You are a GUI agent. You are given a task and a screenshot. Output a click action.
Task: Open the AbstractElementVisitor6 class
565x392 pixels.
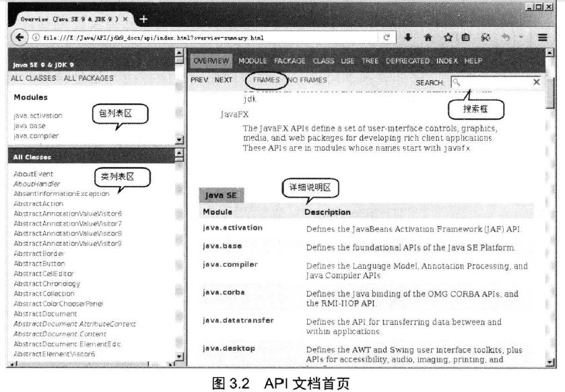(x=55, y=354)
